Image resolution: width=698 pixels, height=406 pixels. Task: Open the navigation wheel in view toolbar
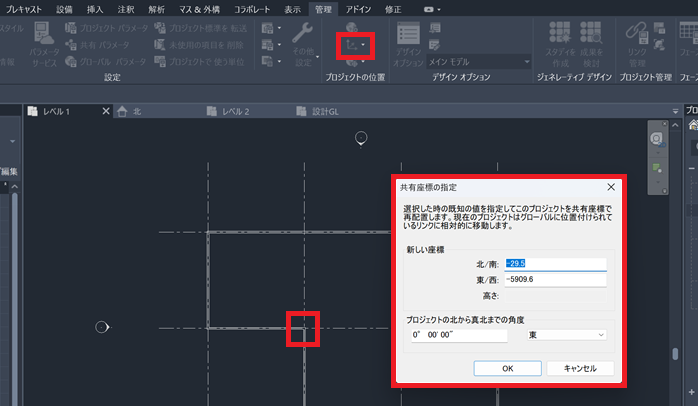click(x=657, y=139)
